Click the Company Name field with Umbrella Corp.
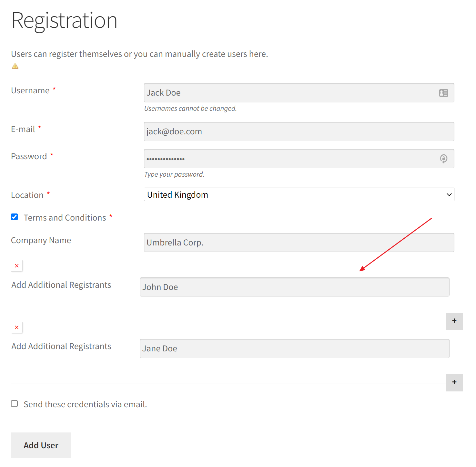The width and height of the screenshot is (476, 467). (x=299, y=243)
